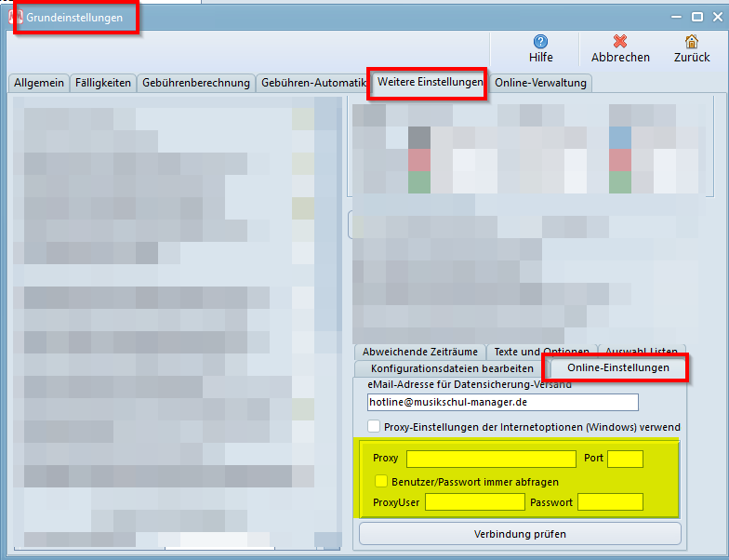Screen dimensions: 729x560
Task: Toggle Benutzer/Passwort immer abfragen checkbox
Action: click(381, 481)
